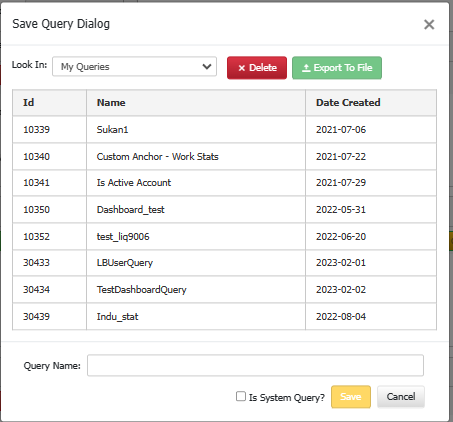Click the Export To File button
Screen dimensions: 453x422
coord(337,68)
